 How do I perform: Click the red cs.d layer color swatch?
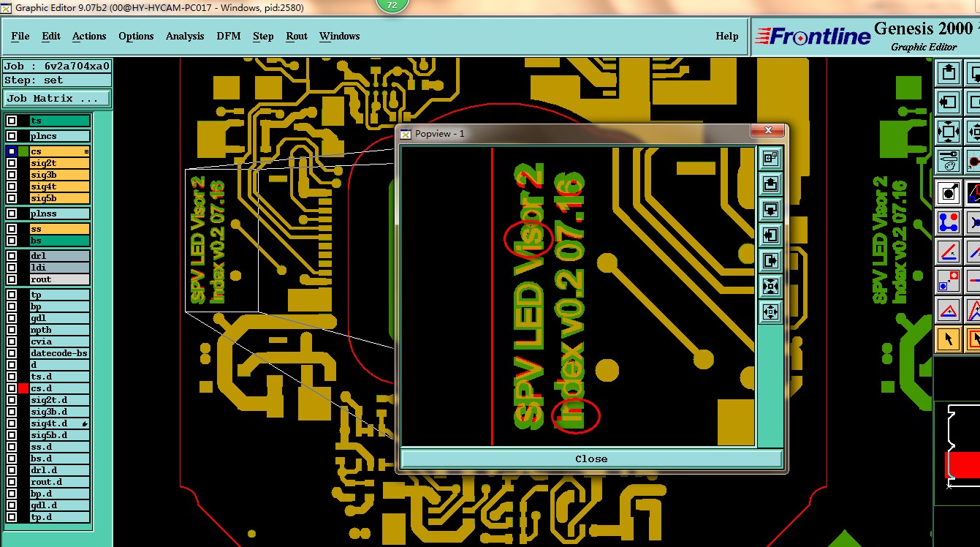(x=23, y=388)
